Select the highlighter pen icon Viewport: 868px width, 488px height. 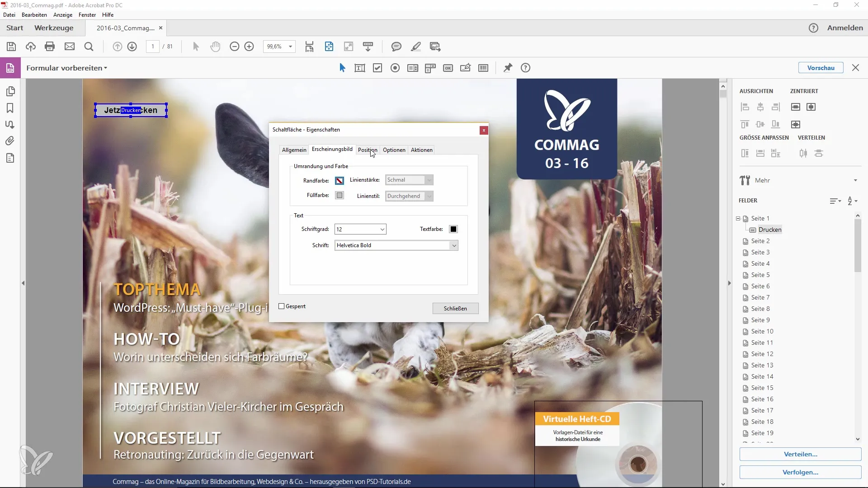pyautogui.click(x=416, y=47)
